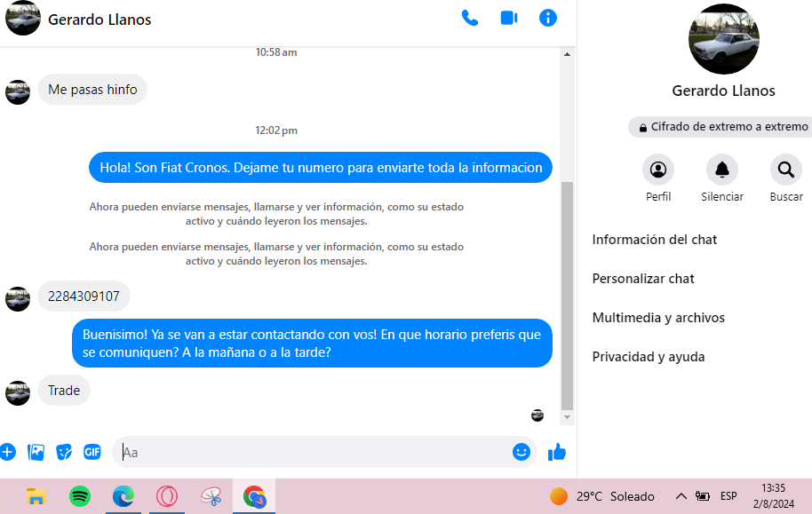812x514 pixels.
Task: Click into the Aa message input
Action: pos(311,452)
